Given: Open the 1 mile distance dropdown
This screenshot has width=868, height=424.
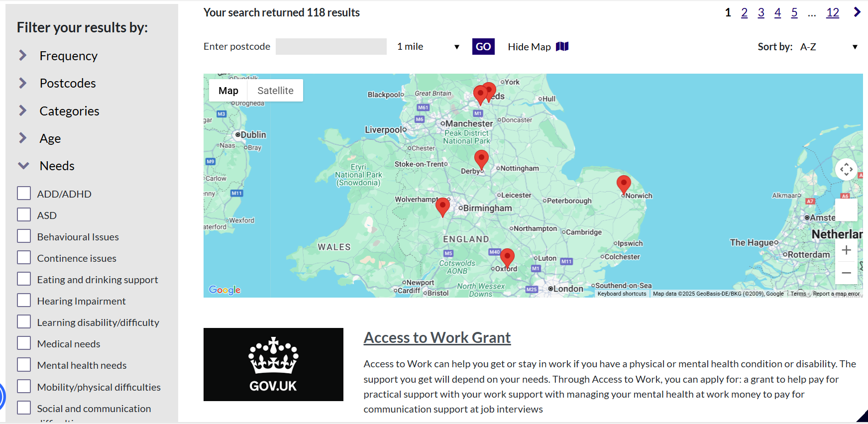Looking at the screenshot, I should tap(428, 47).
